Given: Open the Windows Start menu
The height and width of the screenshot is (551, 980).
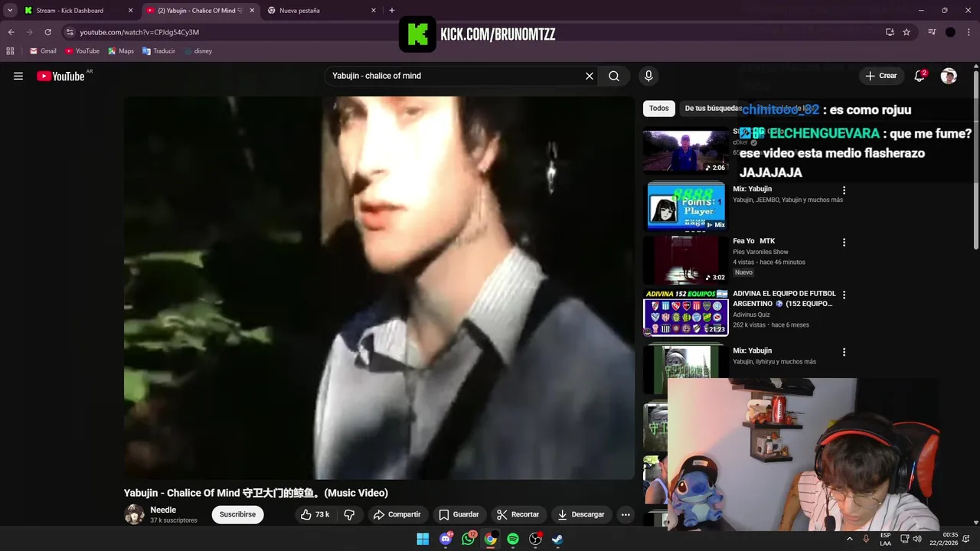Looking at the screenshot, I should (x=423, y=539).
